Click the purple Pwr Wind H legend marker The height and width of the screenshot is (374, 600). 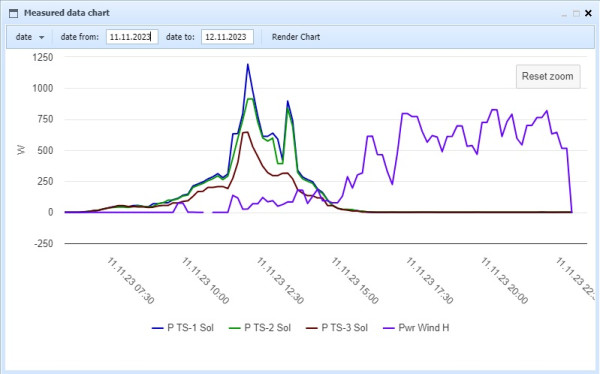pos(389,328)
